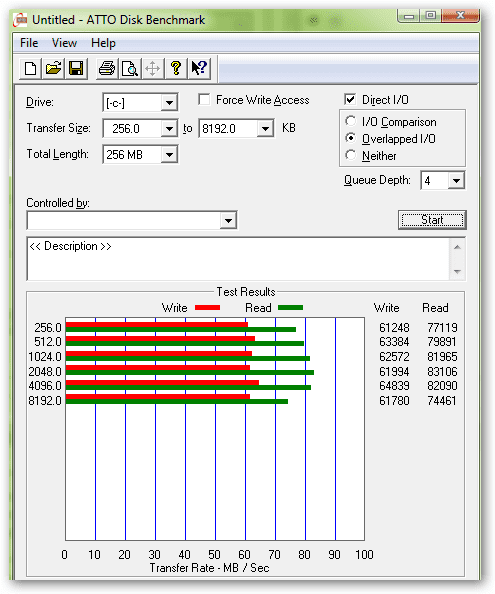Click the red Write legend swatch
The height and width of the screenshot is (594, 495).
pyautogui.click(x=208, y=308)
